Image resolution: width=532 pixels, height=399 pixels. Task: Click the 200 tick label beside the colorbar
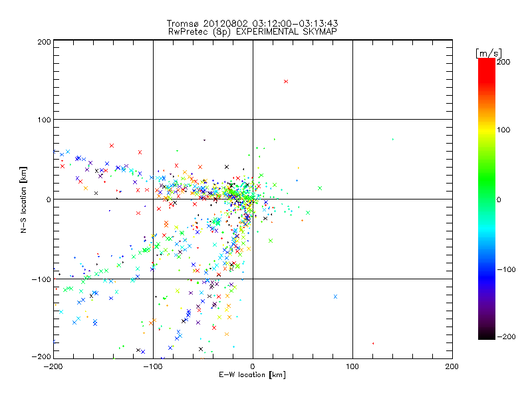[x=503, y=62]
